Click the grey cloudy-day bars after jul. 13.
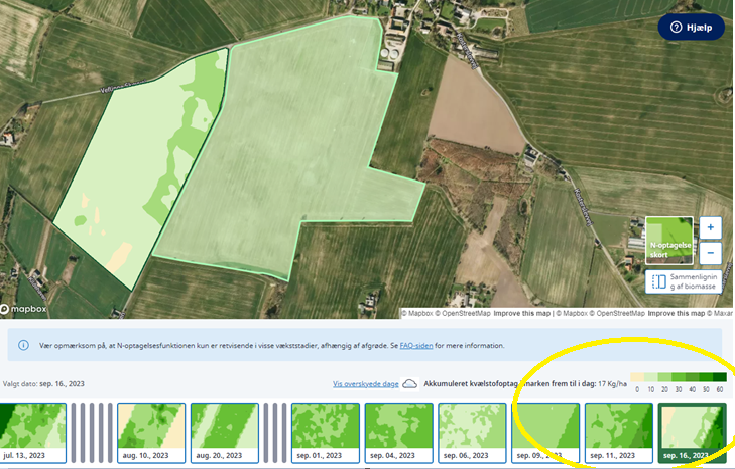735x469 pixels. (92, 433)
